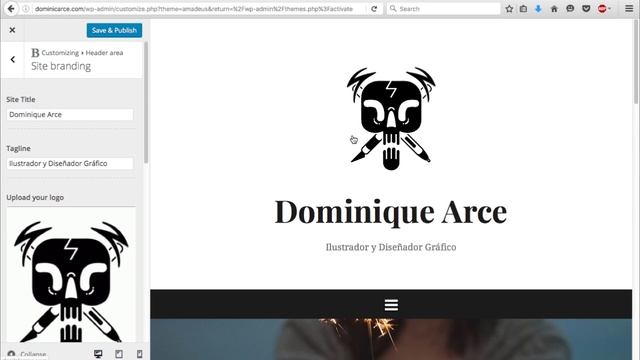This screenshot has width=640, height=360.
Task: Click the Dominique Arce site title heading
Action: [x=391, y=212]
